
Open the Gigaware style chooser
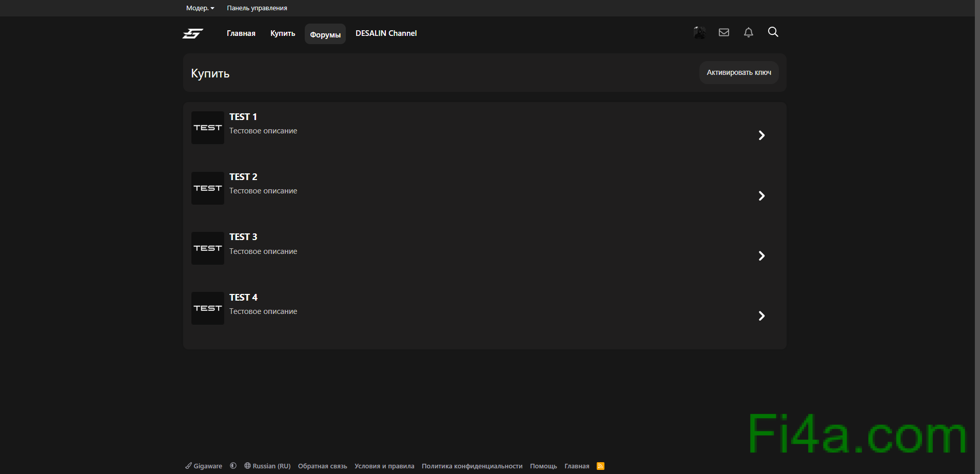[x=204, y=466]
